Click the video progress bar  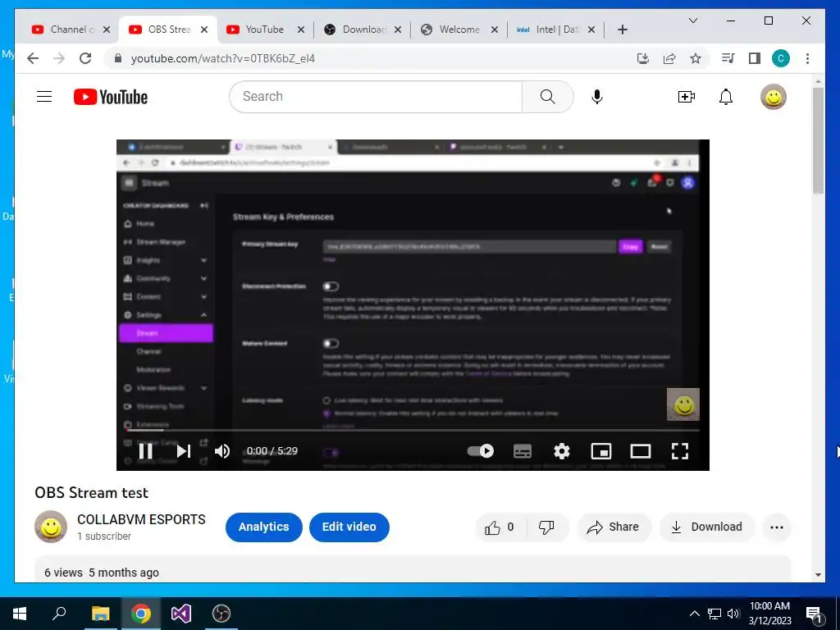coord(413,430)
